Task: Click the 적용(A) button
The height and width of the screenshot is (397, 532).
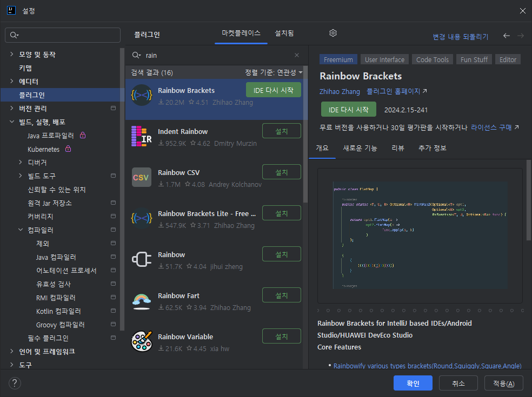Action: (504, 383)
